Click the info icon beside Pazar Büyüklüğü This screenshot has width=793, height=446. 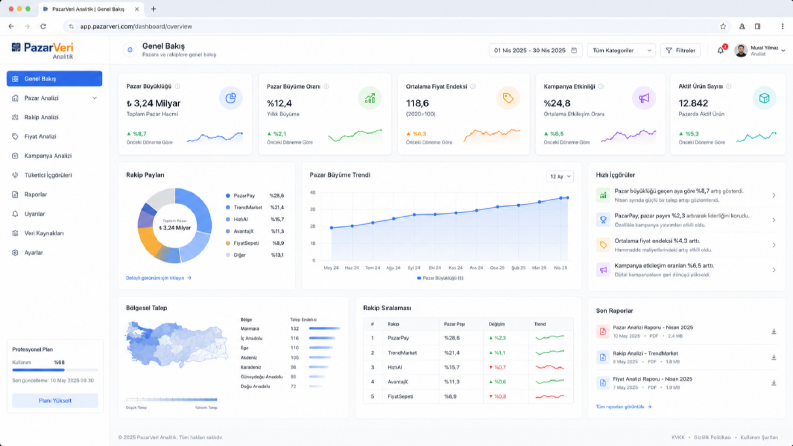coord(178,86)
